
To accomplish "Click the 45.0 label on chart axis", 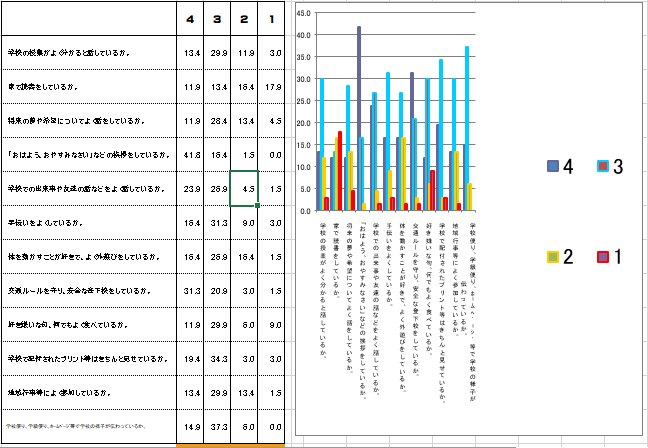I will coord(305,15).
